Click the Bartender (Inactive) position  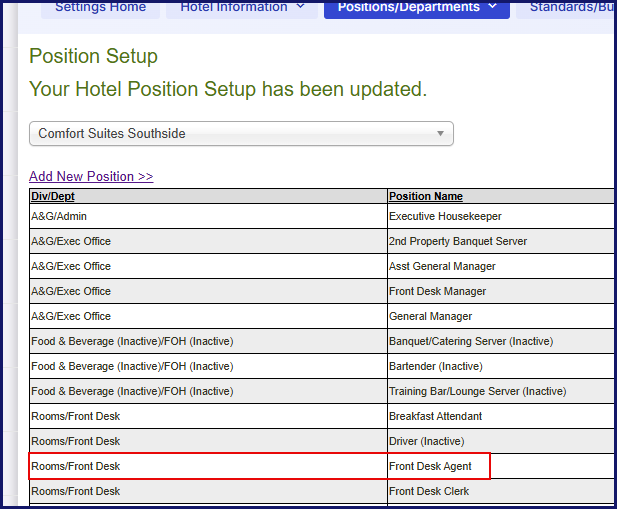click(x=435, y=366)
